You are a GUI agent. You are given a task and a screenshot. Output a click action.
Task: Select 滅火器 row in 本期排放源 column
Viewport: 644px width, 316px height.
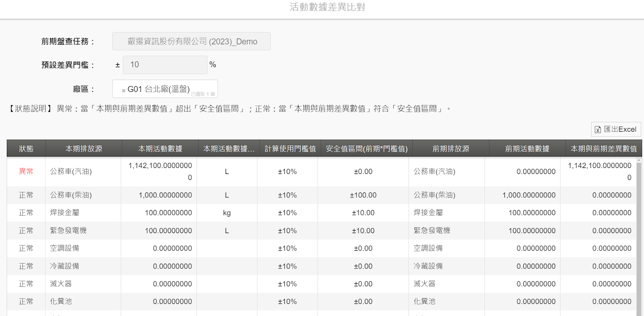click(x=61, y=284)
